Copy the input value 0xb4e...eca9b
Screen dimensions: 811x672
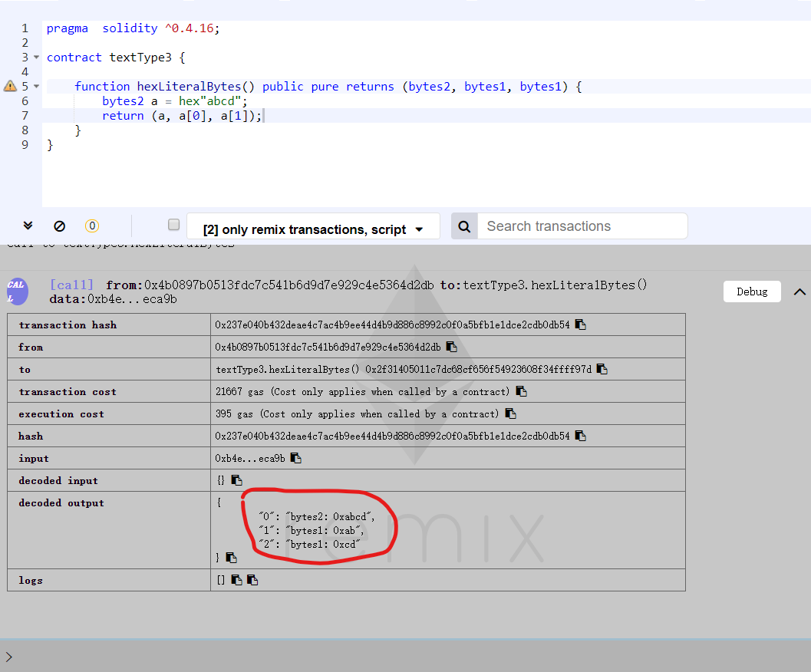[x=296, y=458]
